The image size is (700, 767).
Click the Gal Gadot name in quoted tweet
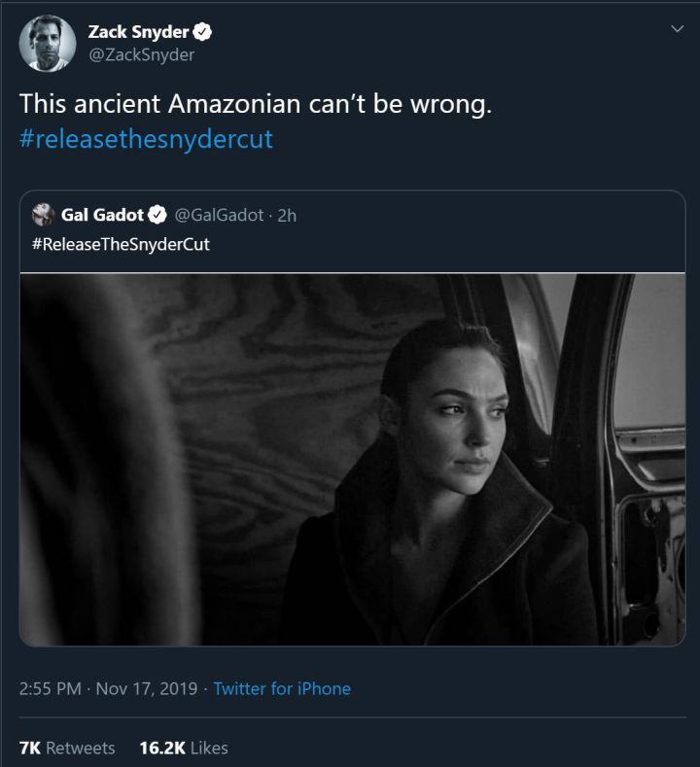coord(102,215)
